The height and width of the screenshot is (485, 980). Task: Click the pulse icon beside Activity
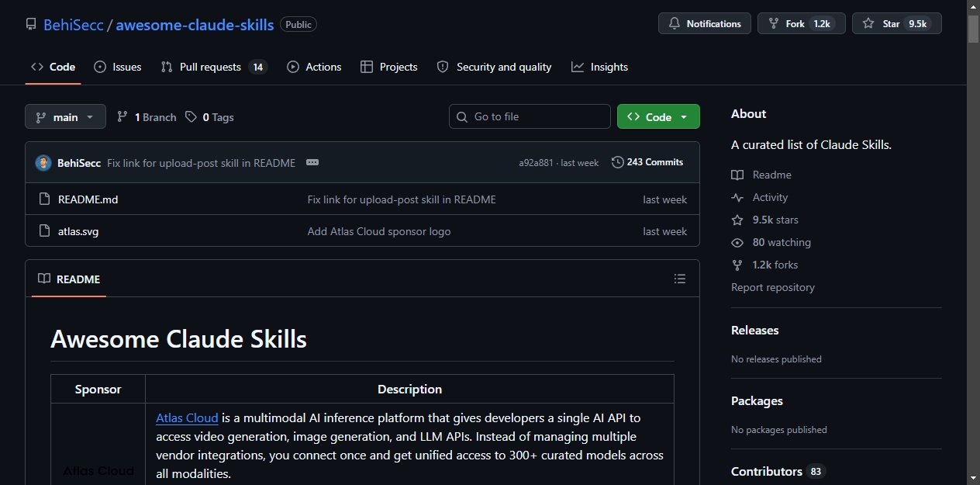(x=737, y=197)
